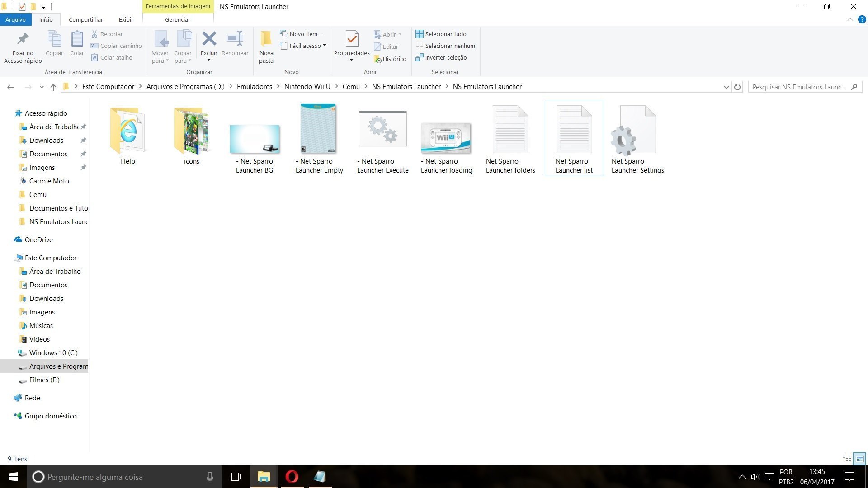Switch to the Início ribbon tab
868x488 pixels.
coord(46,19)
